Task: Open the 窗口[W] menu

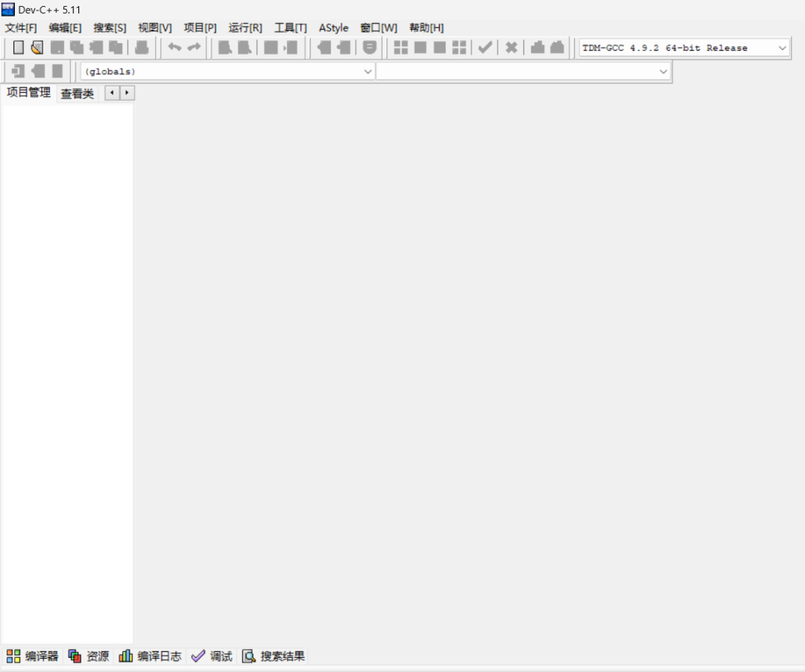Action: point(379,28)
